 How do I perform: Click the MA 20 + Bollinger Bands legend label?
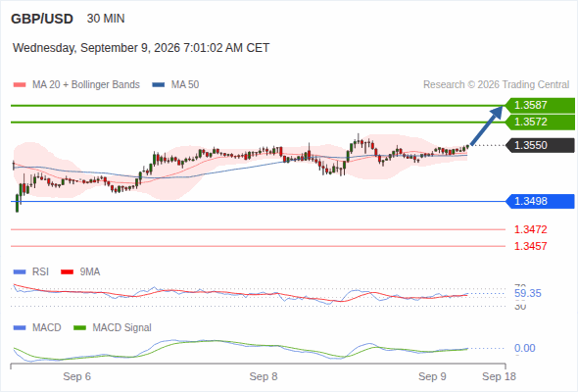(x=86, y=85)
